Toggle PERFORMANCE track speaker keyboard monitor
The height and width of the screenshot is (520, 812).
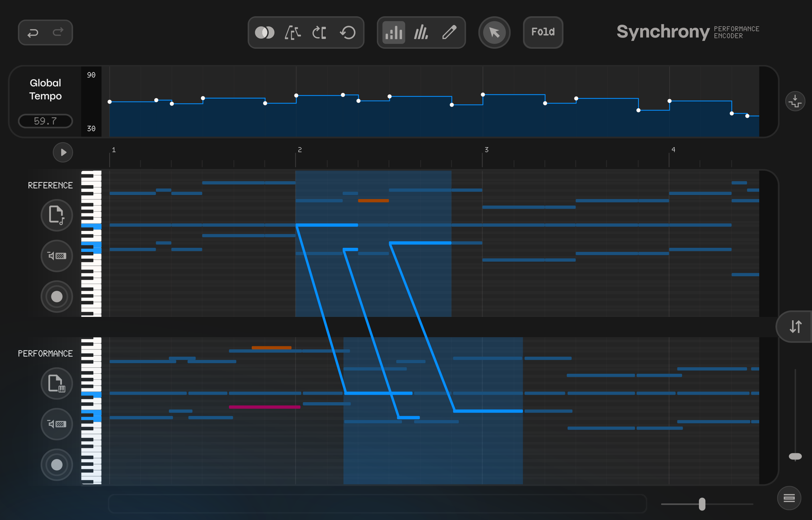pyautogui.click(x=57, y=424)
